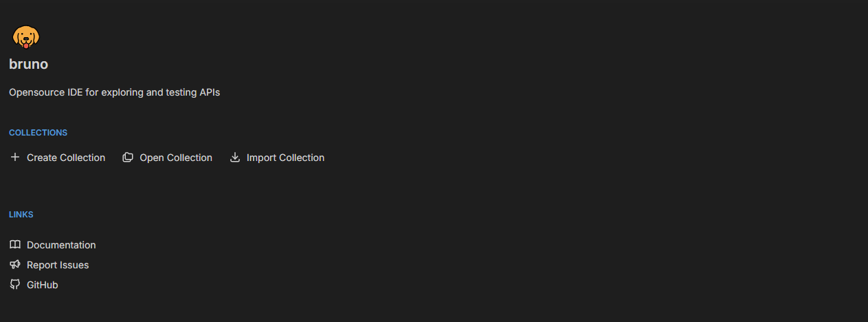Click the download-arrow icon for Import Collection
Screen dimensions: 868x322
tap(235, 158)
